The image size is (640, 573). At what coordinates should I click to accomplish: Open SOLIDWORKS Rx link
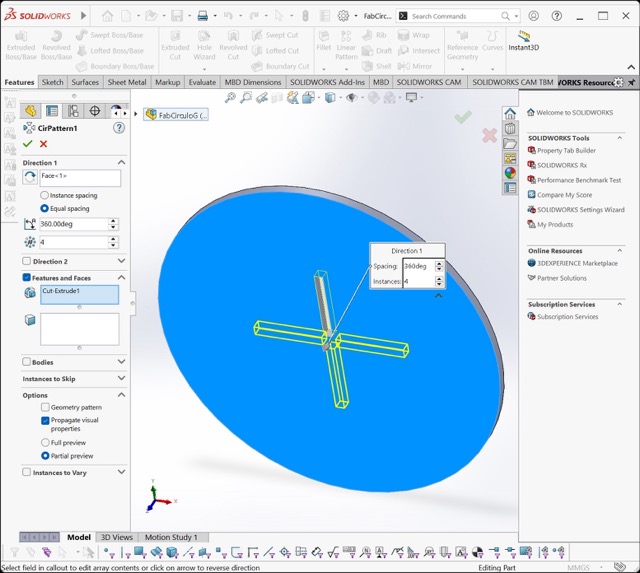pyautogui.click(x=562, y=165)
